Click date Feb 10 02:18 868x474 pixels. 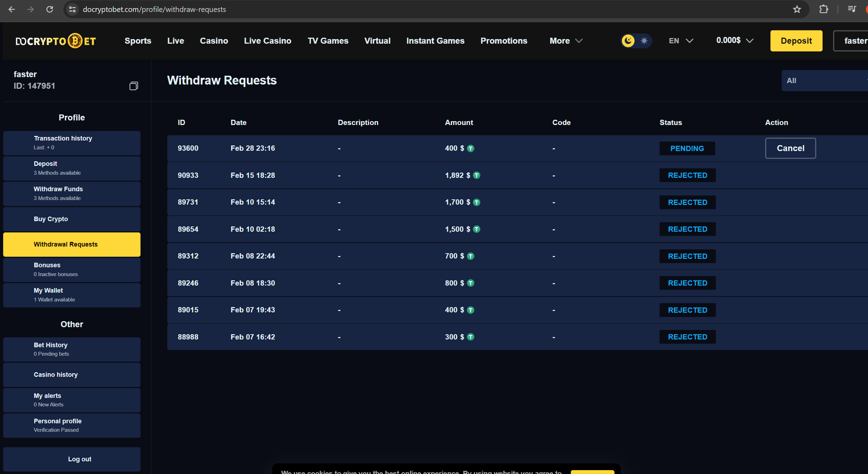[x=253, y=229]
